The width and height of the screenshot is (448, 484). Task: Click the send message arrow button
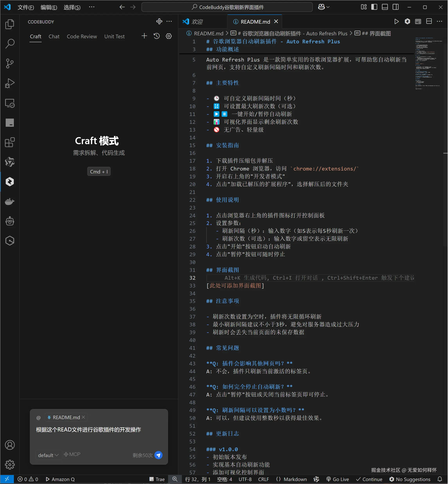[x=158, y=455]
